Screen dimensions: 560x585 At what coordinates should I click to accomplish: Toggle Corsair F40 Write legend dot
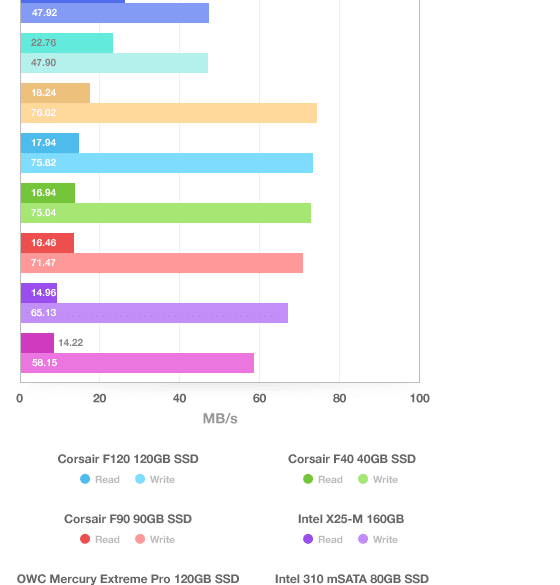click(363, 479)
